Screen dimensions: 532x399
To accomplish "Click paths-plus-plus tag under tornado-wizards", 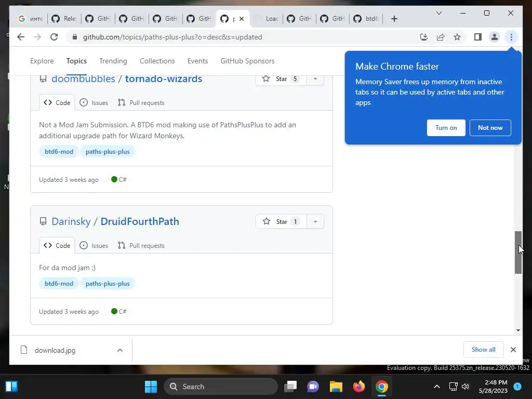I will 108,152.
